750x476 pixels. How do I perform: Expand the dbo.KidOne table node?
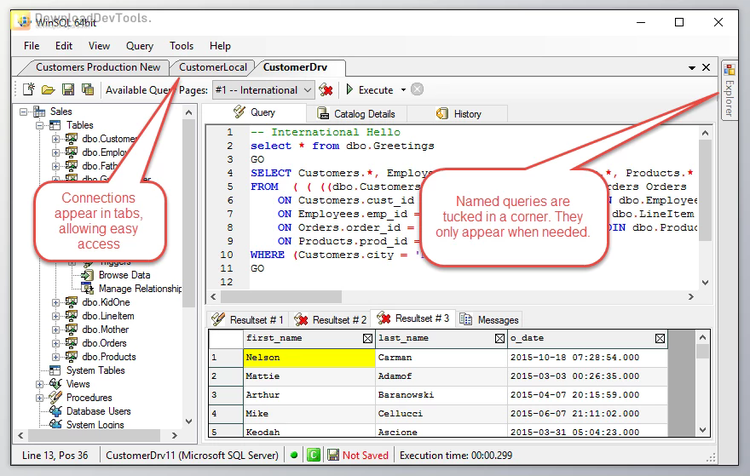click(x=55, y=302)
